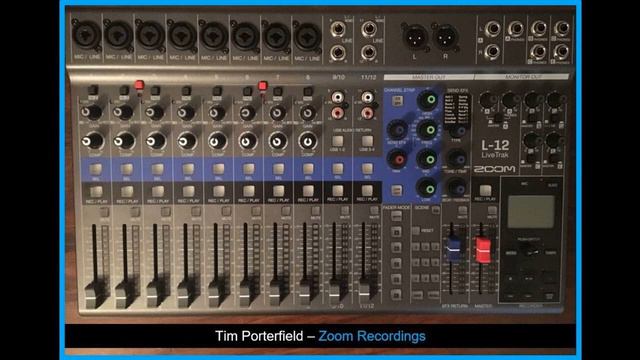Image resolution: width=640 pixels, height=360 pixels.
Task: Click the recorder LCD display screen
Action: pyautogui.click(x=531, y=211)
